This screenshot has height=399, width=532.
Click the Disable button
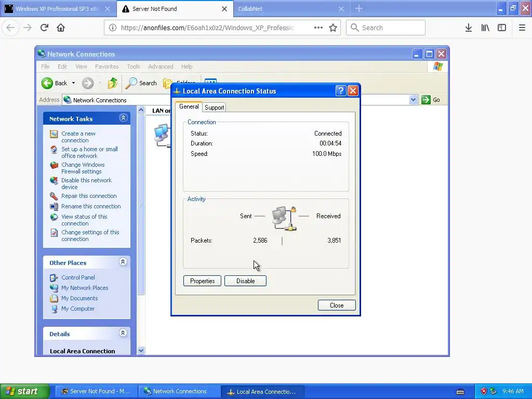pos(245,281)
